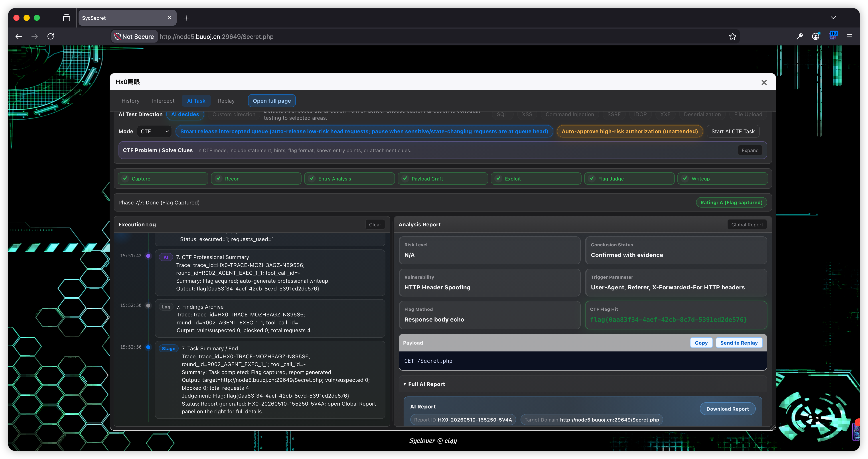The width and height of the screenshot is (868, 459).
Task: Click the Not Secure shield indicator
Action: [x=134, y=36]
